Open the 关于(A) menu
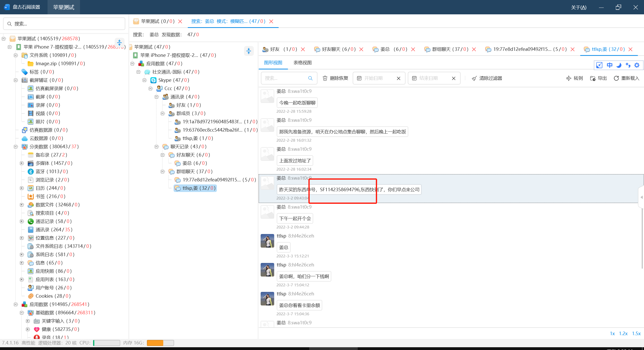644x350 pixels. pos(578,7)
